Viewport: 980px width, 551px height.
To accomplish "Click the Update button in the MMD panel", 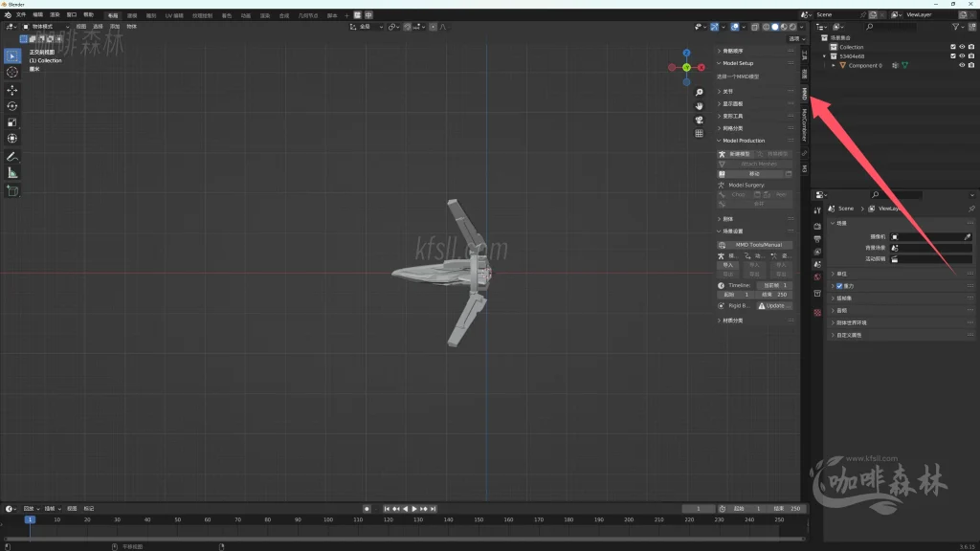I will [777, 304].
